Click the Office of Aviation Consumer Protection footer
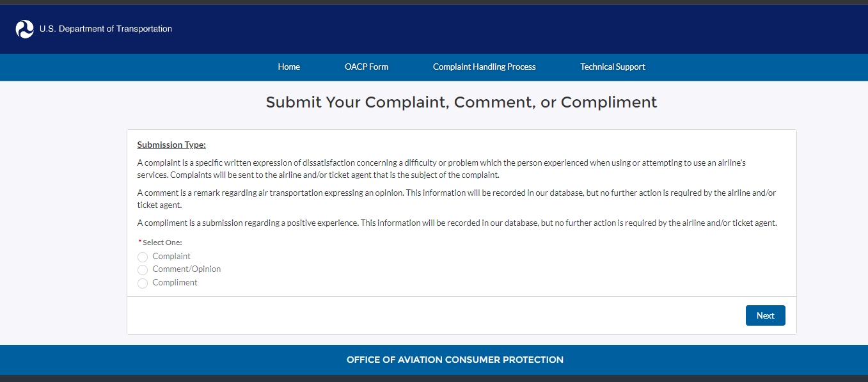 (x=455, y=360)
